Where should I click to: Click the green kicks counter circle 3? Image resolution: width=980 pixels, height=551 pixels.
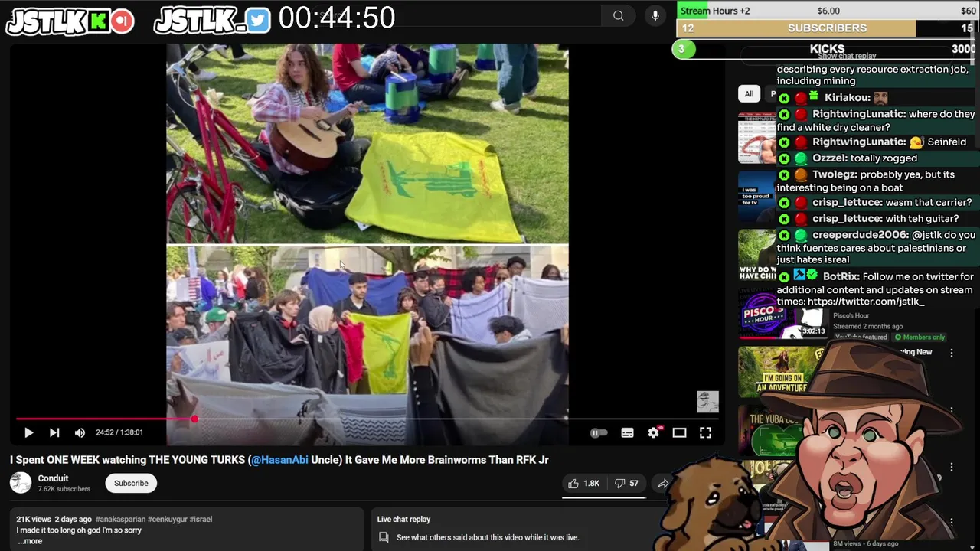point(683,49)
